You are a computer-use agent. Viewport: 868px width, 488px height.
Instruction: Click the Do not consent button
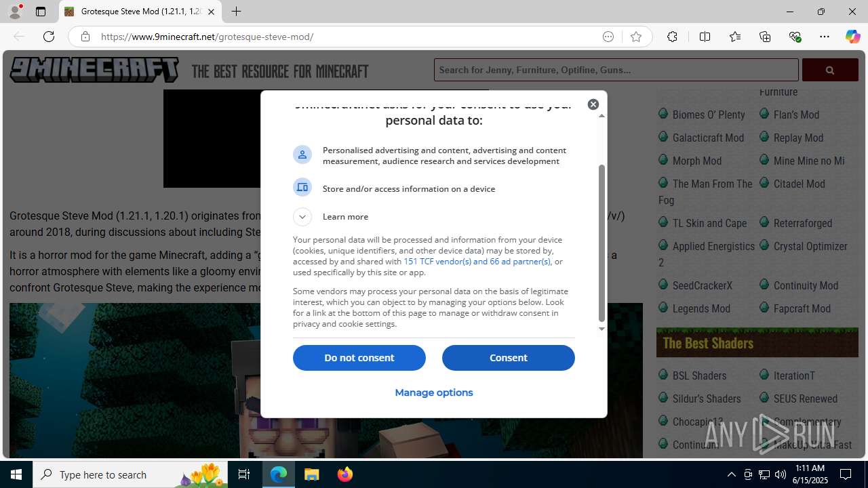pyautogui.click(x=359, y=358)
